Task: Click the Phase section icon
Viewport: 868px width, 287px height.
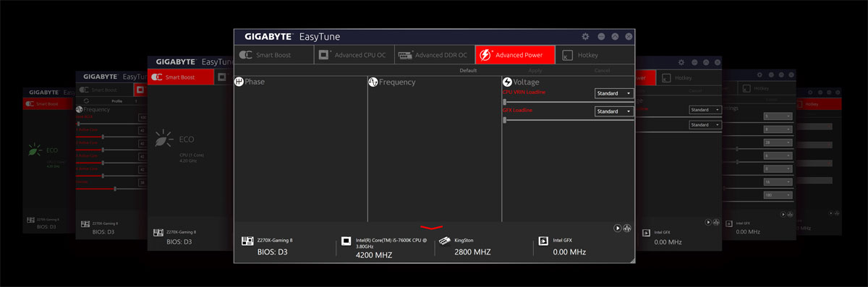Action: 239,82
